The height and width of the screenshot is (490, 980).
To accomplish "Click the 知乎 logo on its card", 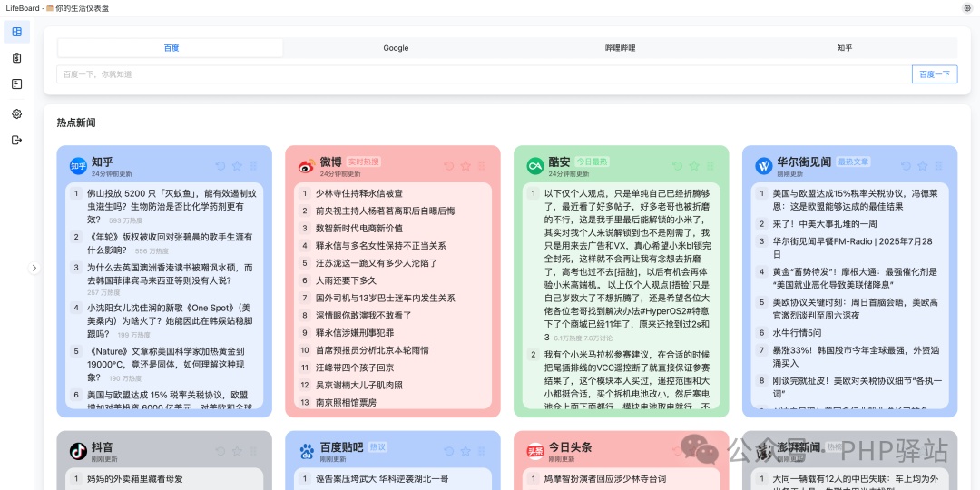I will pyautogui.click(x=78, y=166).
